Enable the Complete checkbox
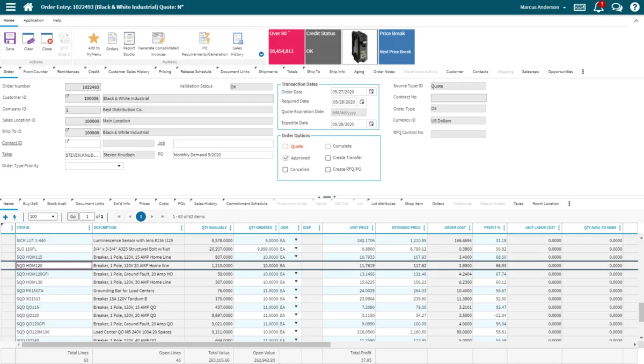This screenshot has width=644, height=364. click(328, 146)
